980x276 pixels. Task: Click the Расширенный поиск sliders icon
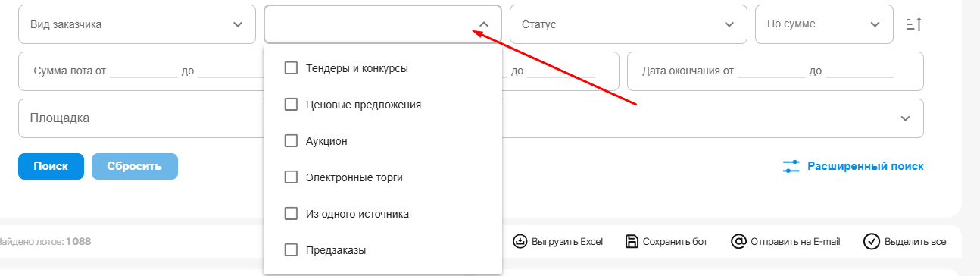coord(791,166)
